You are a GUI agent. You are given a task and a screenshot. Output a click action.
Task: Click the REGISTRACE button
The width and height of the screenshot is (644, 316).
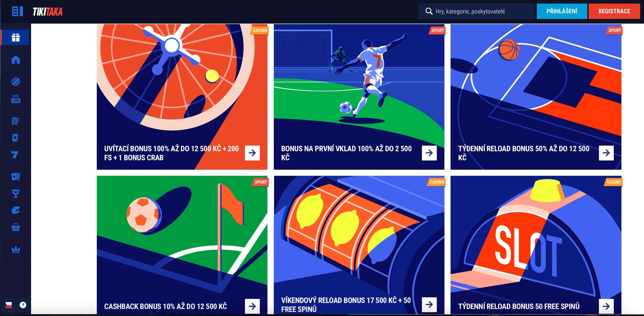tap(614, 11)
